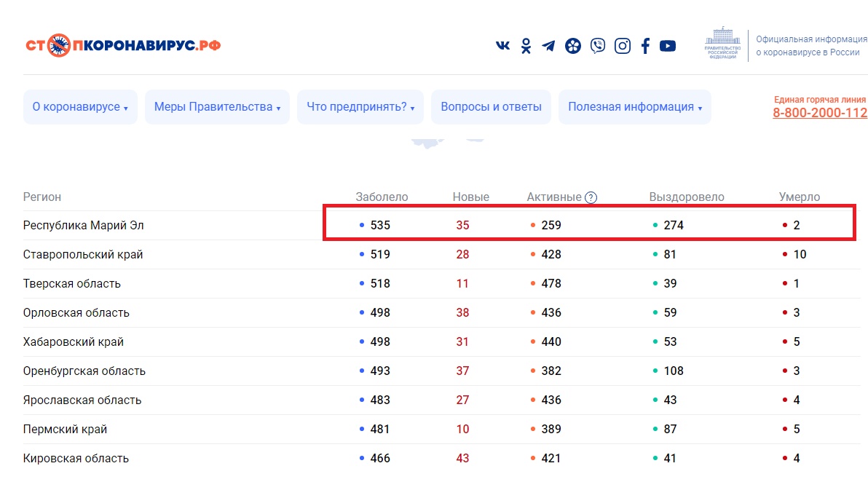This screenshot has height=490, width=868.
Task: Click the YouTube icon
Action: [668, 46]
